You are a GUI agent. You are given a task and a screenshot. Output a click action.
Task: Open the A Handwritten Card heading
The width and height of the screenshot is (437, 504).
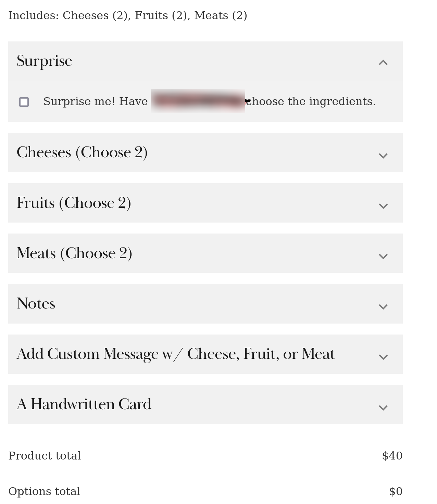pos(84,404)
